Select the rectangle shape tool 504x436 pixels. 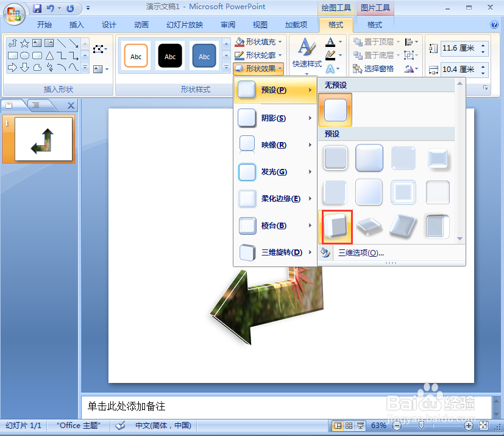pyautogui.click(x=12, y=55)
